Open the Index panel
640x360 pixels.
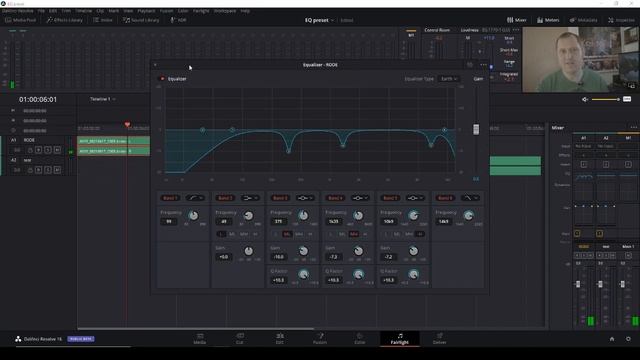pyautogui.click(x=103, y=20)
